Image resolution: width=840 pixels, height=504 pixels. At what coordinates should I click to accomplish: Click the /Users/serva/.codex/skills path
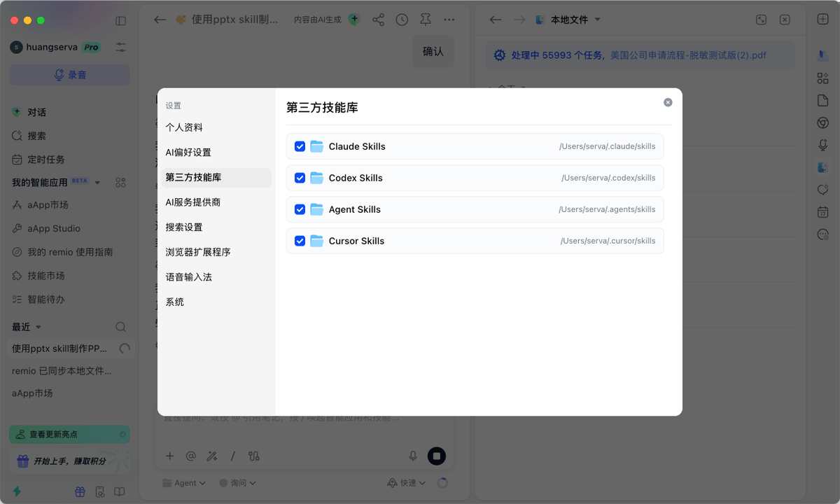pos(608,178)
